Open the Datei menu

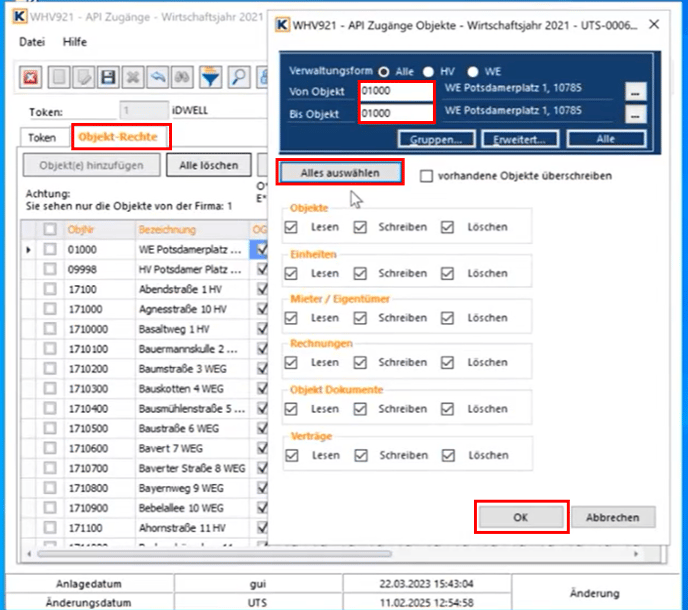point(32,43)
